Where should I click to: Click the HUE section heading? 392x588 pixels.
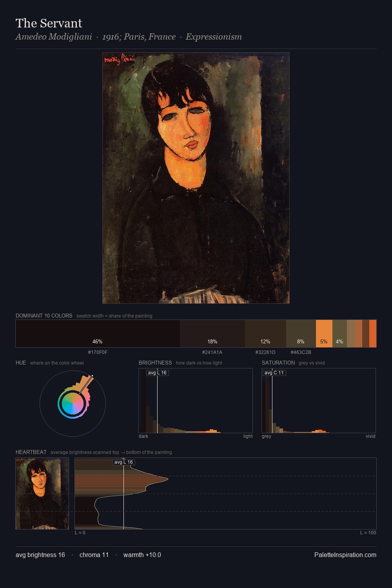pyautogui.click(x=21, y=363)
